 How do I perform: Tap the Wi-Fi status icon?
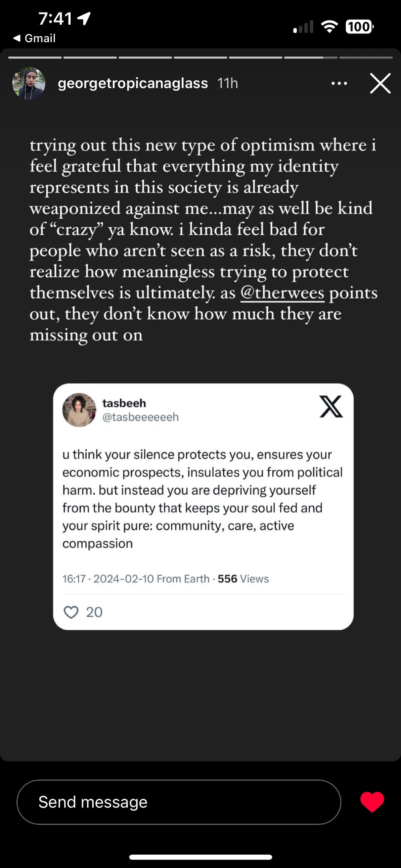[x=329, y=27]
